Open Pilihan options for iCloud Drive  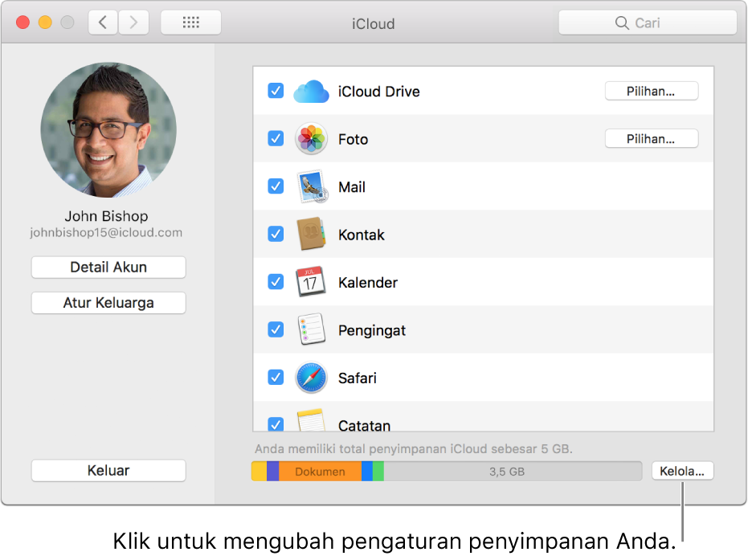click(x=651, y=90)
